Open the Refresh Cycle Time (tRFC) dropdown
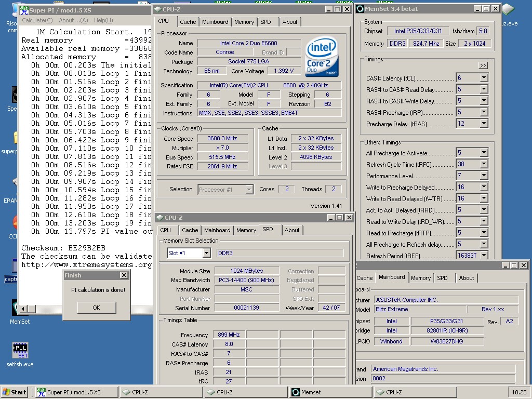This screenshot has height=399, width=532. pyautogui.click(x=484, y=164)
